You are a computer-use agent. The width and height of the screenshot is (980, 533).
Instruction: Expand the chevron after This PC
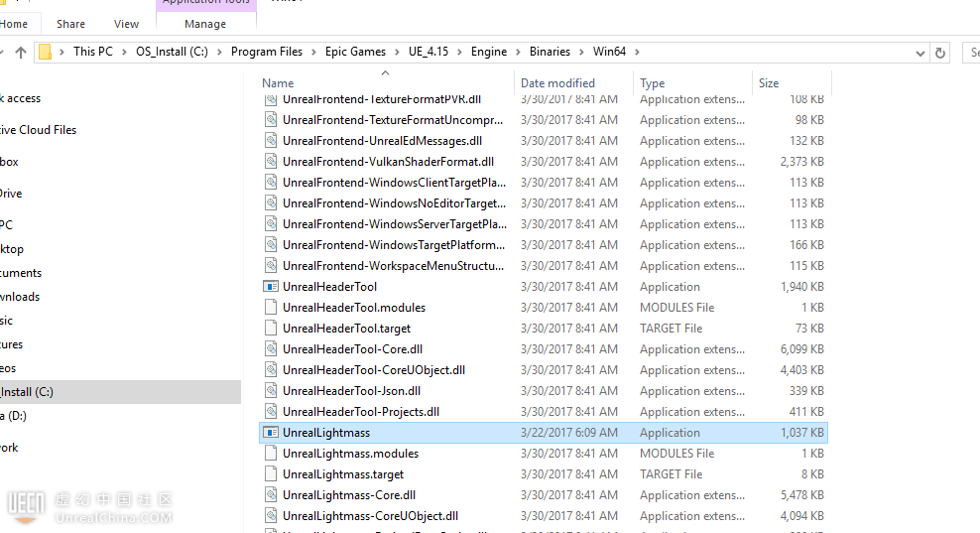coord(124,52)
